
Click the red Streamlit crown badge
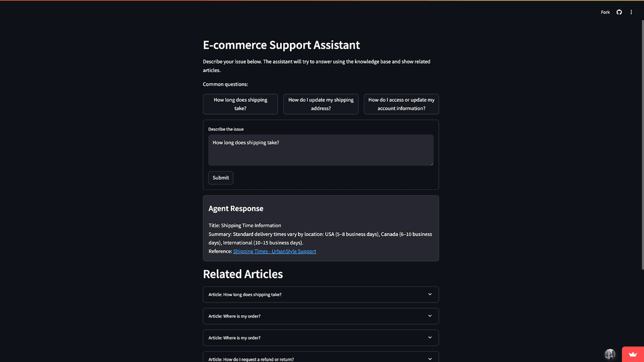(633, 354)
